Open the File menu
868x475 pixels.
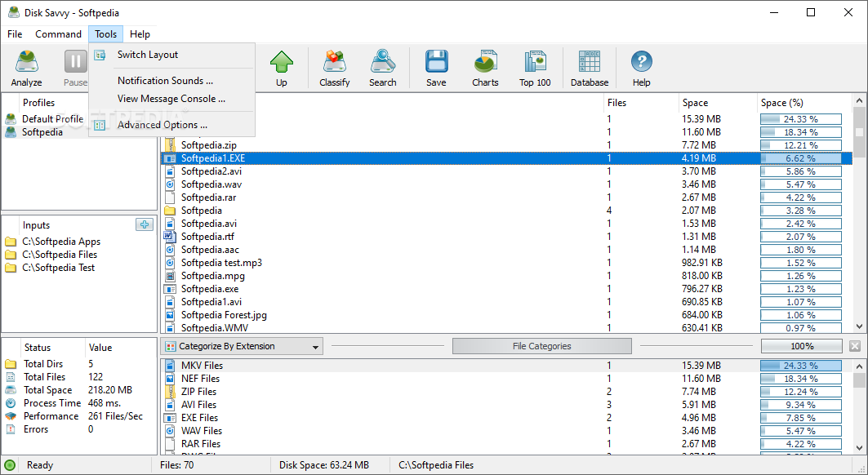click(15, 33)
